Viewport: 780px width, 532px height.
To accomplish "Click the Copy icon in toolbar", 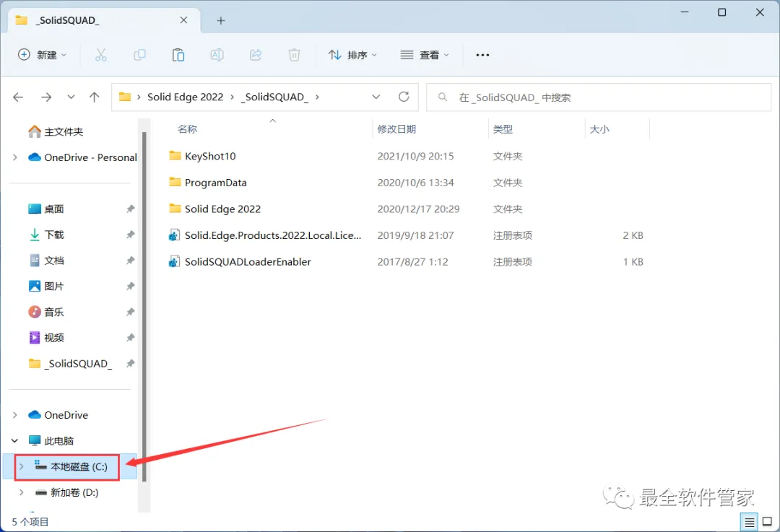I will click(x=140, y=55).
